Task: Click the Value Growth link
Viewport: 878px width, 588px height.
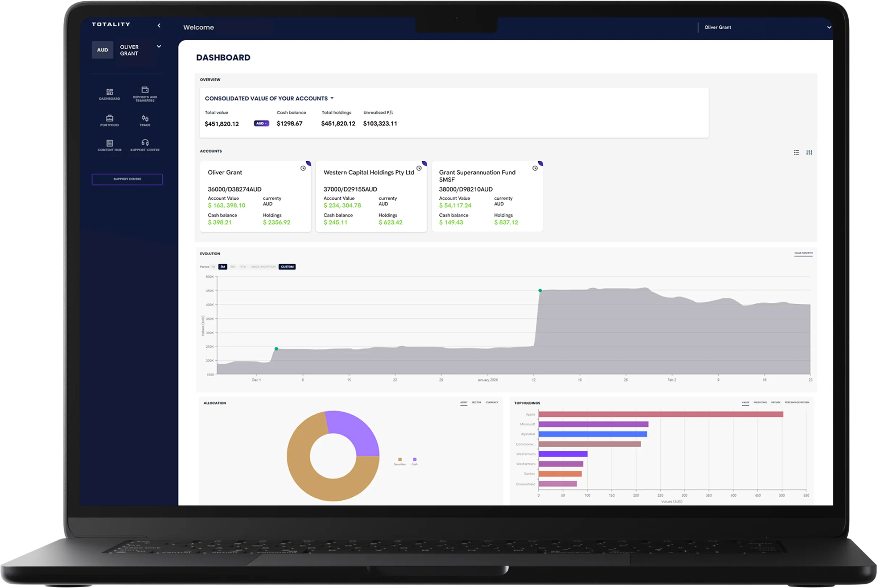Action: click(x=803, y=253)
